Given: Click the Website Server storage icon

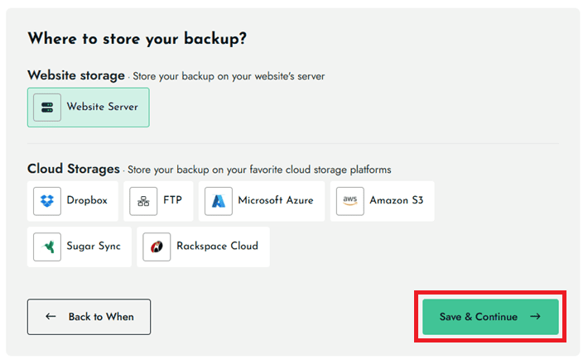Looking at the screenshot, I should click(x=47, y=108).
